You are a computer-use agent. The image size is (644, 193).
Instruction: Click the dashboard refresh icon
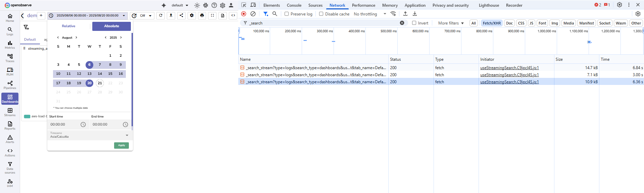(x=161, y=15)
